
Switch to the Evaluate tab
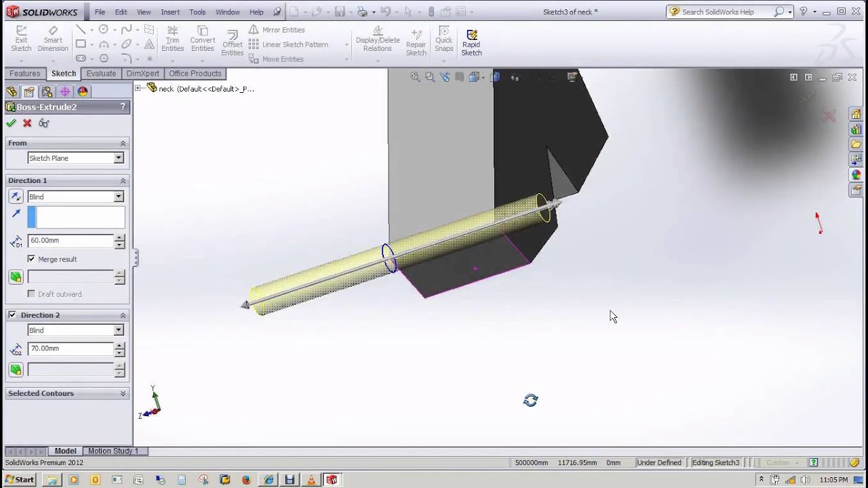pos(101,74)
